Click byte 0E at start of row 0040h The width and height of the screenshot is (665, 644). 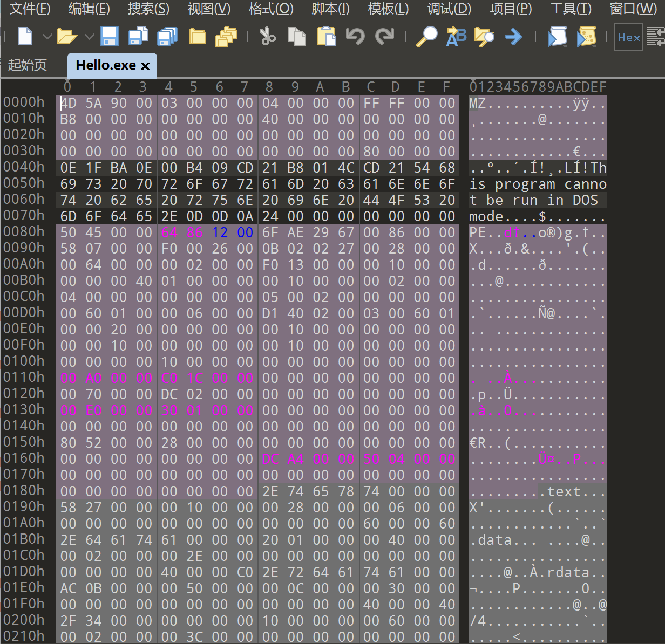coord(68,168)
